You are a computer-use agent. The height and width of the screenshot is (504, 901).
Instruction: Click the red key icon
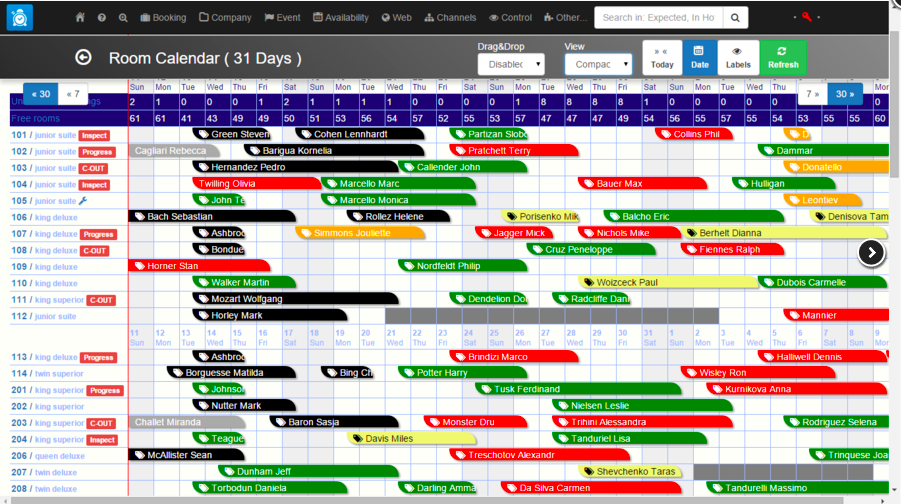(807, 17)
